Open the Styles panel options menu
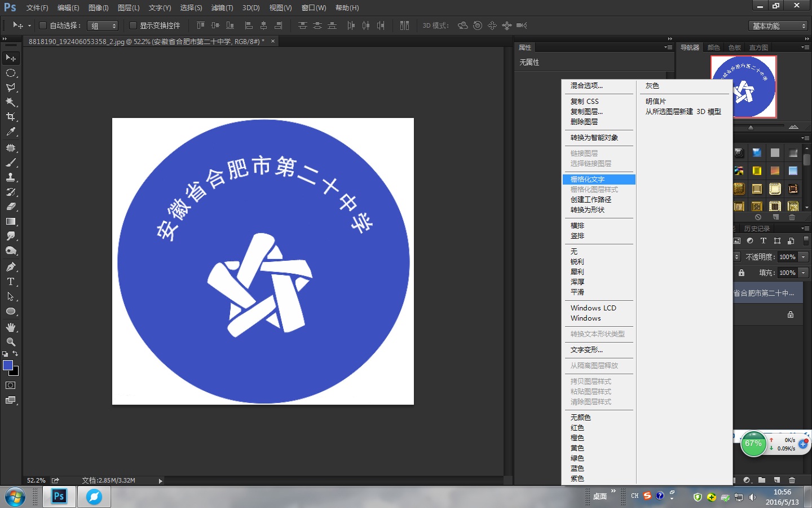812x508 pixels. tap(805, 138)
